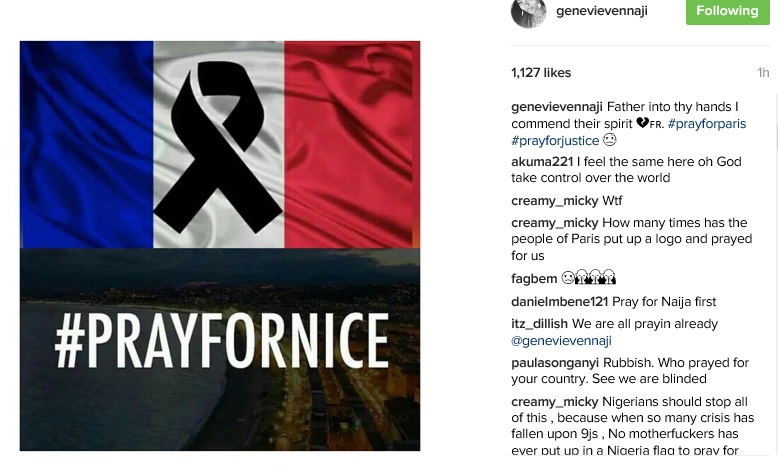
Task: Toggle the green Following button
Action: tap(727, 11)
